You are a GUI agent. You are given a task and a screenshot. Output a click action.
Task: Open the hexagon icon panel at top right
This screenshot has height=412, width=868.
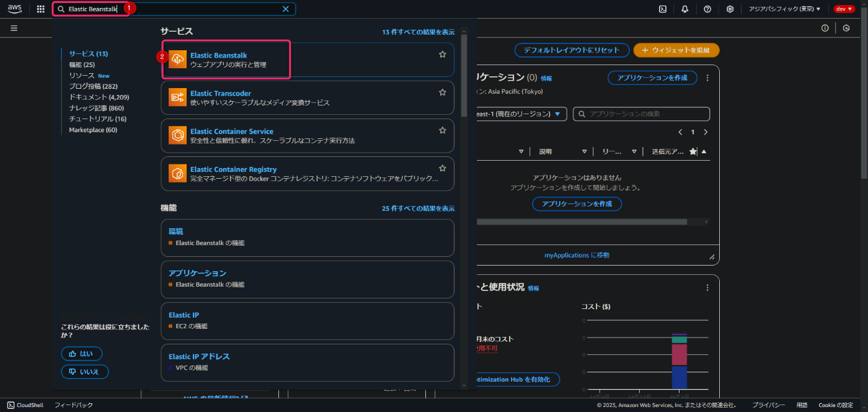[846, 28]
